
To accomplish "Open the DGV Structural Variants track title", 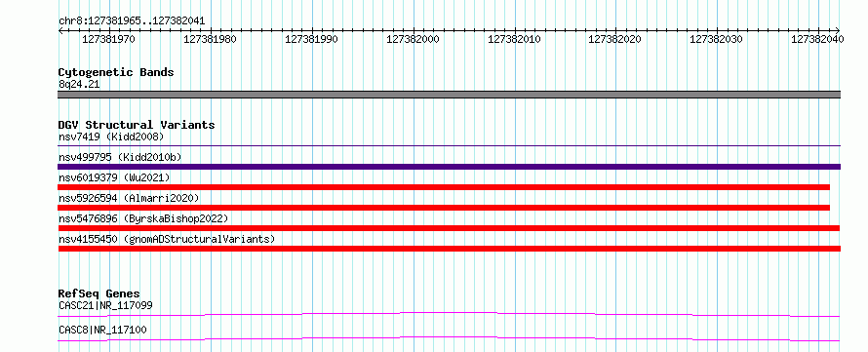I will 137,125.
